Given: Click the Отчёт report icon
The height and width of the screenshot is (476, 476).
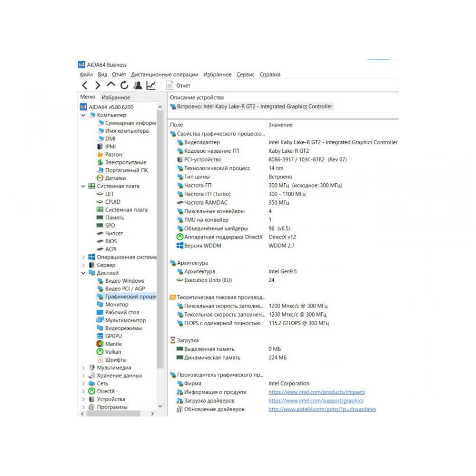Looking at the screenshot, I should (169, 86).
